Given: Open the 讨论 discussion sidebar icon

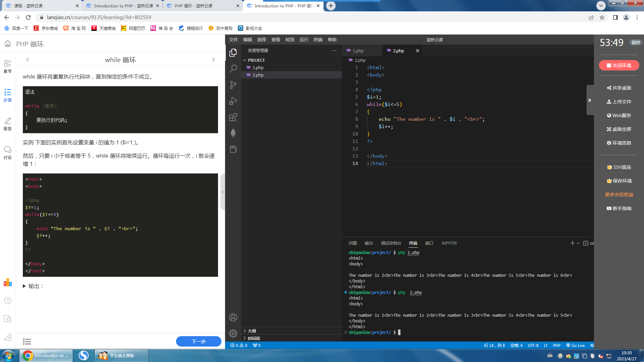Looking at the screenshot, I should point(7,152).
